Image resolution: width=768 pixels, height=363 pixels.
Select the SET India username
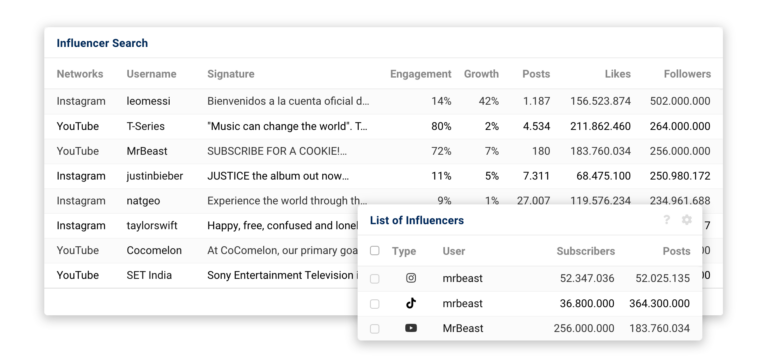[149, 275]
